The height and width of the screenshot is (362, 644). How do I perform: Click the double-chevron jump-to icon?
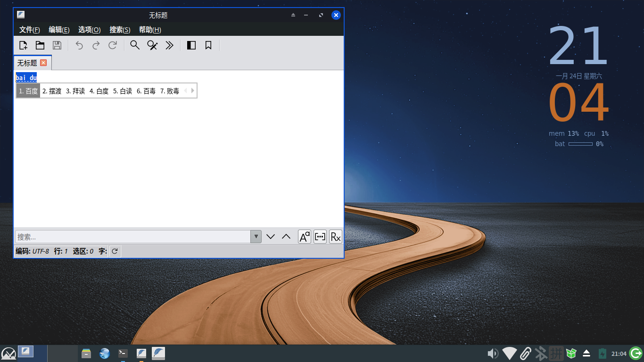[170, 45]
